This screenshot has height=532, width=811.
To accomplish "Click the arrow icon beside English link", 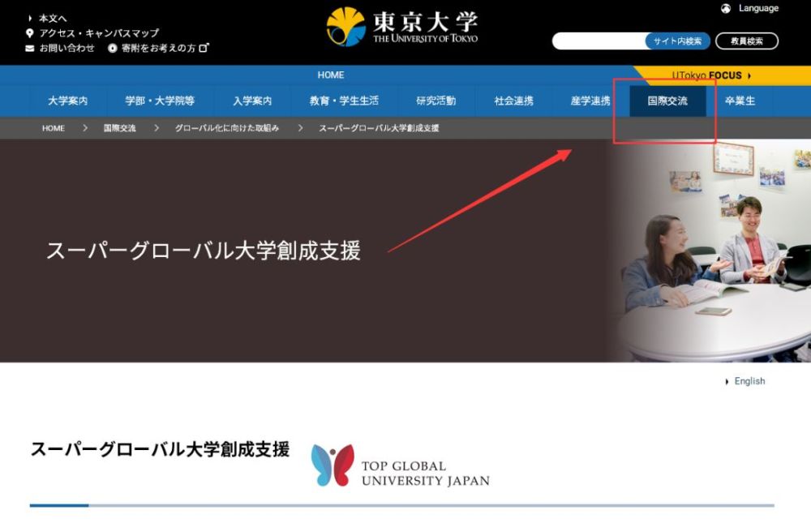I will tap(727, 381).
